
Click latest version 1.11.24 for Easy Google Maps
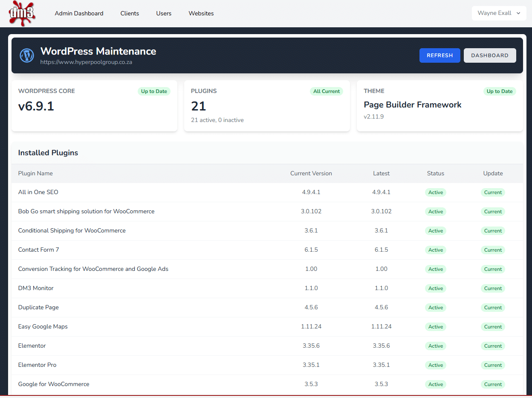[x=381, y=327]
